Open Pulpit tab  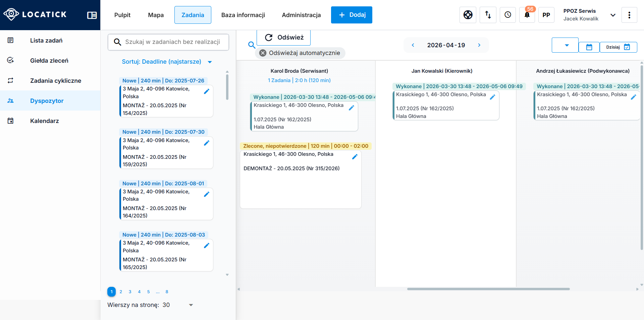tap(122, 15)
